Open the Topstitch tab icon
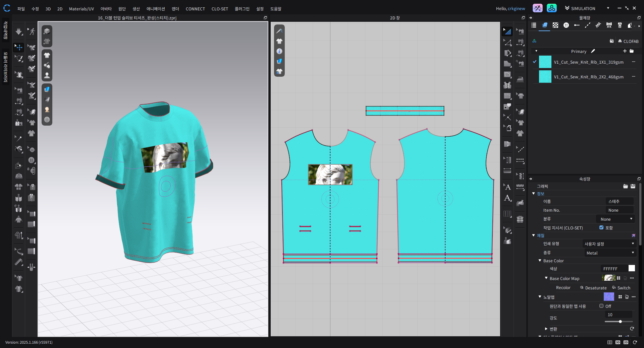Viewport: 644px width, 348px height. [x=588, y=25]
